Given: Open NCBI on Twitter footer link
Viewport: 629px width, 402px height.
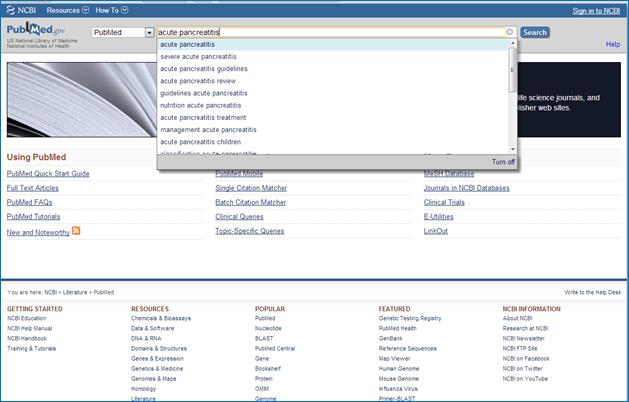Looking at the screenshot, I should (522, 368).
